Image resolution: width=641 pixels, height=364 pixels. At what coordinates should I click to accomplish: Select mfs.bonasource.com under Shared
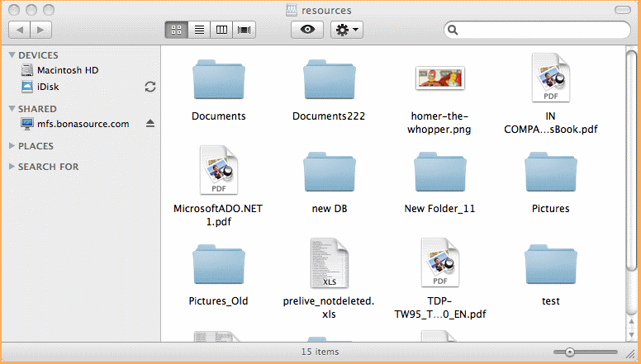[83, 124]
